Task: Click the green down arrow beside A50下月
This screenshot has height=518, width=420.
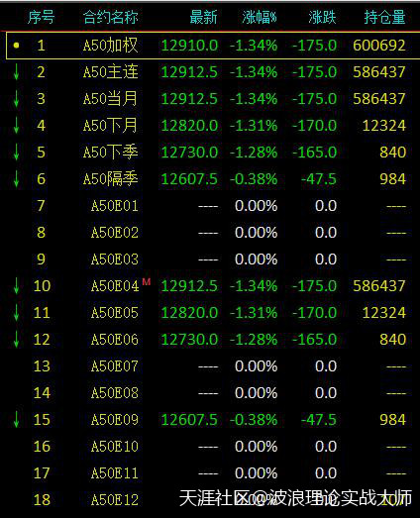Action: (x=16, y=126)
